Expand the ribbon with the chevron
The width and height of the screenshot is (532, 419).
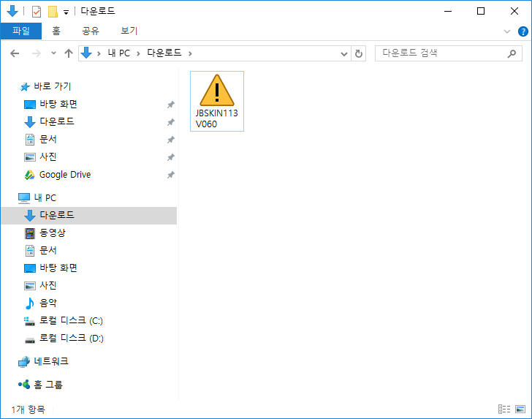507,31
